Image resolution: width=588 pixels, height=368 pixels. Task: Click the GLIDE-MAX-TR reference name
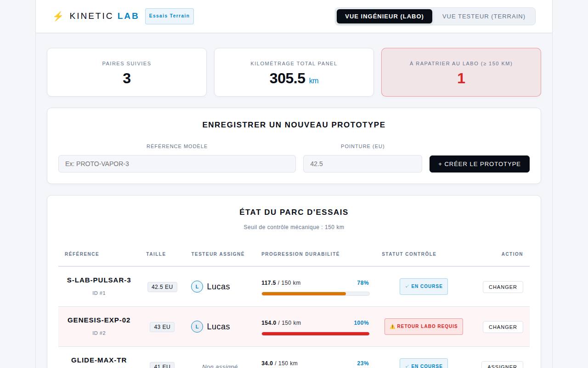[99, 360]
